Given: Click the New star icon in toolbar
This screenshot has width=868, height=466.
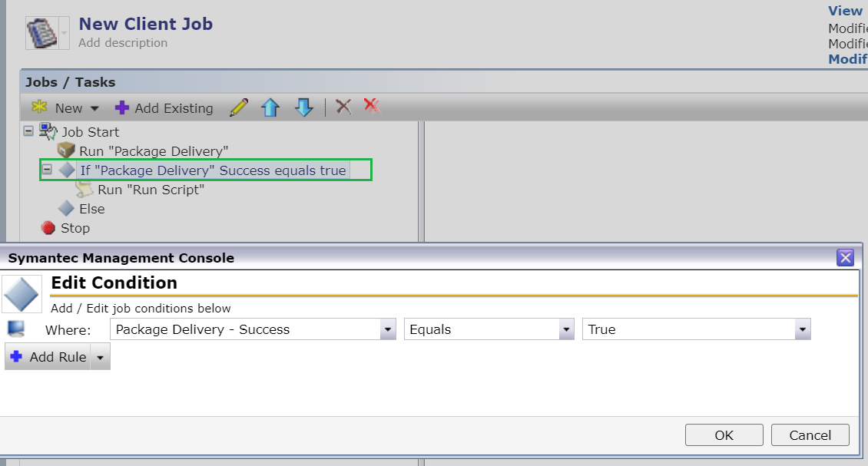Looking at the screenshot, I should [39, 107].
